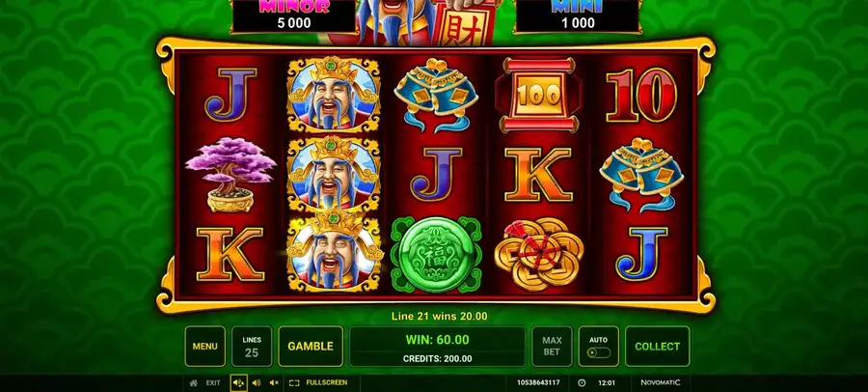Click the Minor jackpot 5 000 panel
This screenshot has width=868, height=392.
pyautogui.click(x=293, y=16)
